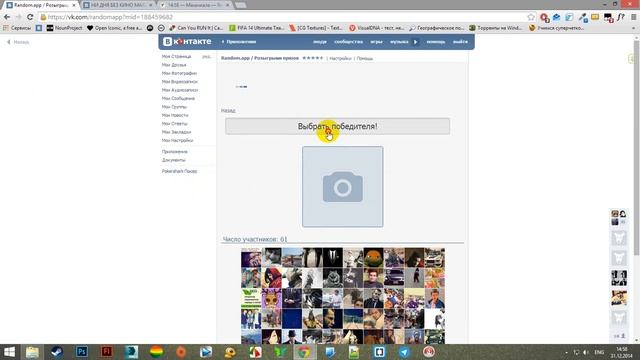Click помощь in VK header
640x360 pixels.
click(x=436, y=42)
